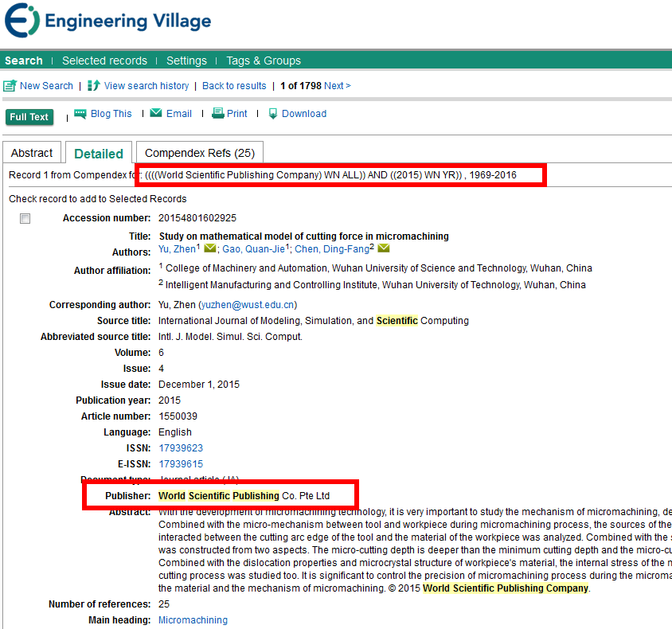The width and height of the screenshot is (672, 629).
Task: Click the New Search icon
Action: pos(10,86)
